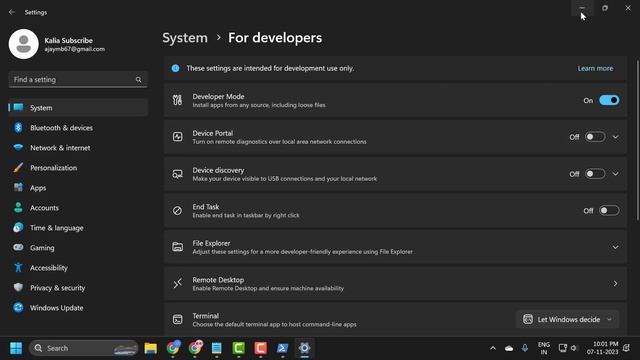Click the OneDrive cloud tray icon

509,348
